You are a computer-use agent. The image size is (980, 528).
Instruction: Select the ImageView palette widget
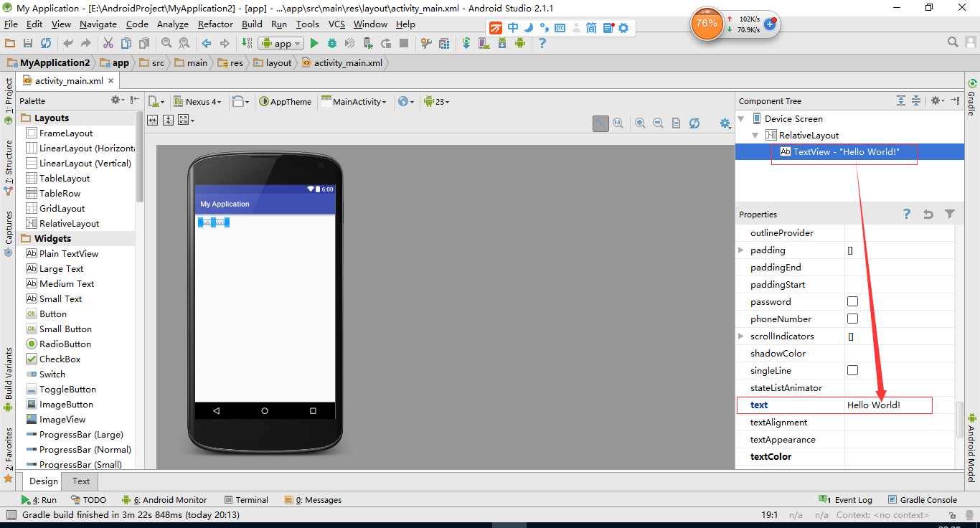click(x=62, y=419)
